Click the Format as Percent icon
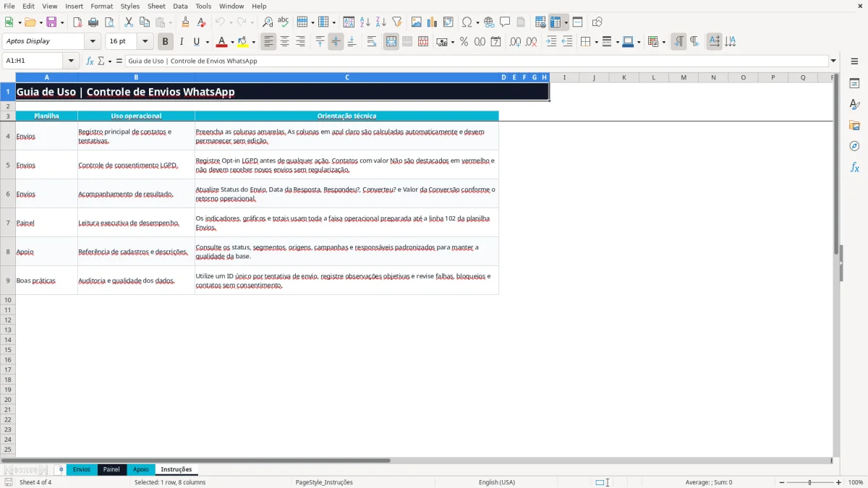Screen dimensions: 868x488 coord(464,42)
